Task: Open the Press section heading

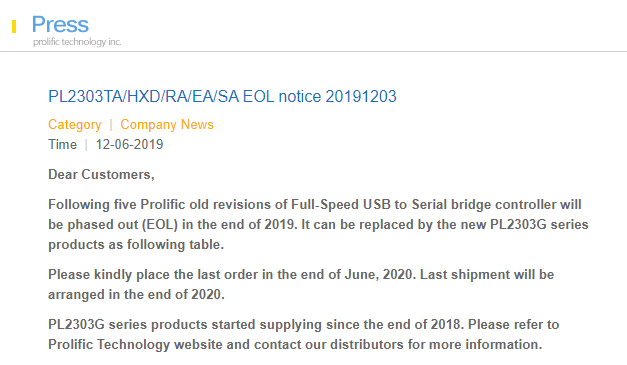Action: 60,24
